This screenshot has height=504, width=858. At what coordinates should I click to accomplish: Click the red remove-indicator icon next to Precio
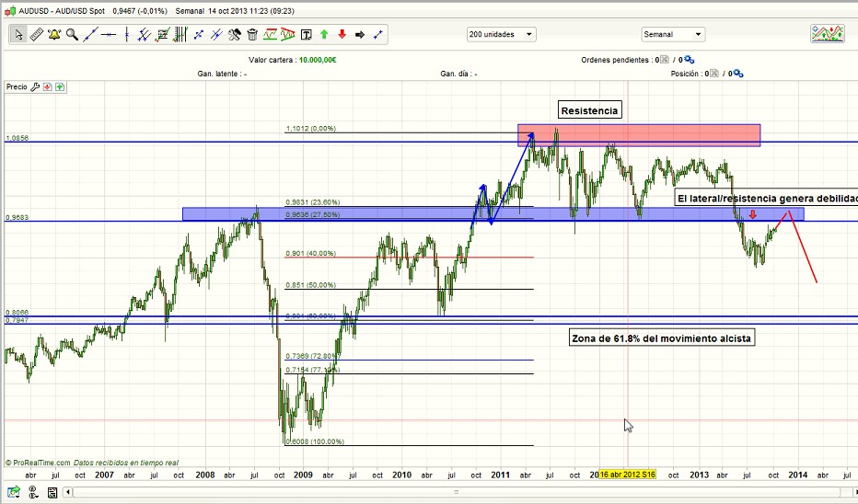[x=48, y=87]
